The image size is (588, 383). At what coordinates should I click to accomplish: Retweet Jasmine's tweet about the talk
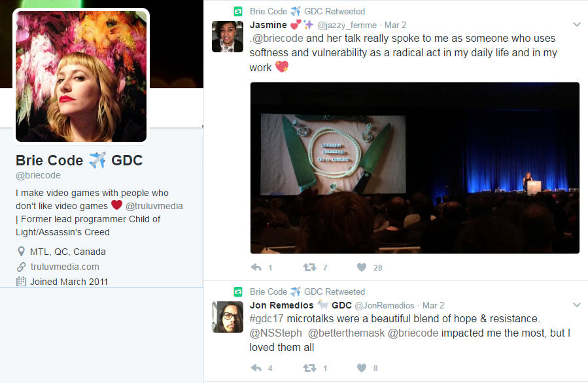click(309, 267)
